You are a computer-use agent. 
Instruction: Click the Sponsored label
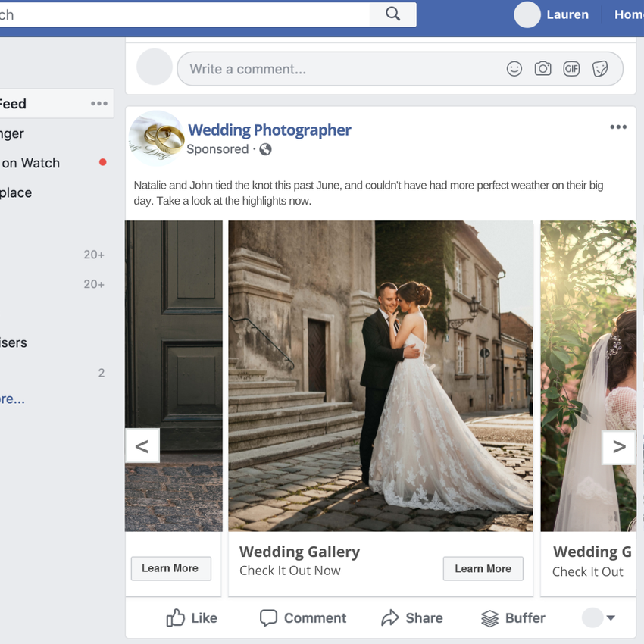click(217, 149)
